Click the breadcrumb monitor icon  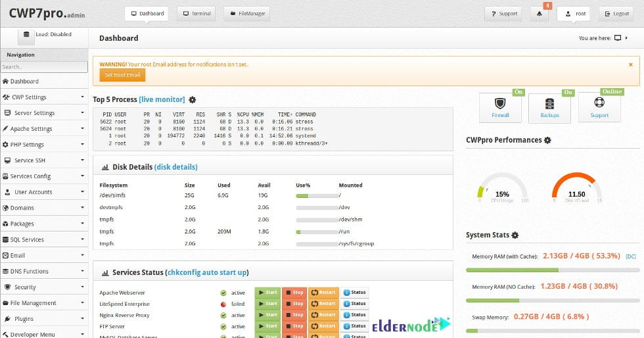(618, 38)
